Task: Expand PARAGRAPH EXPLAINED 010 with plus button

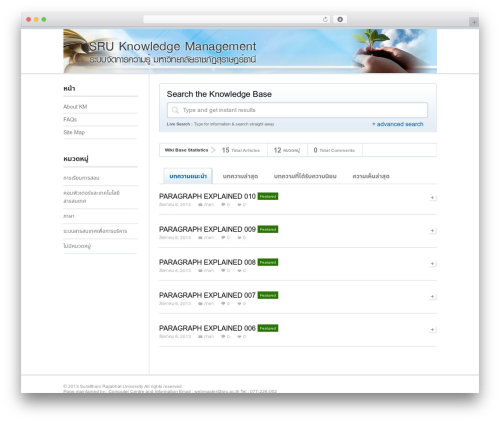Action: [x=432, y=198]
